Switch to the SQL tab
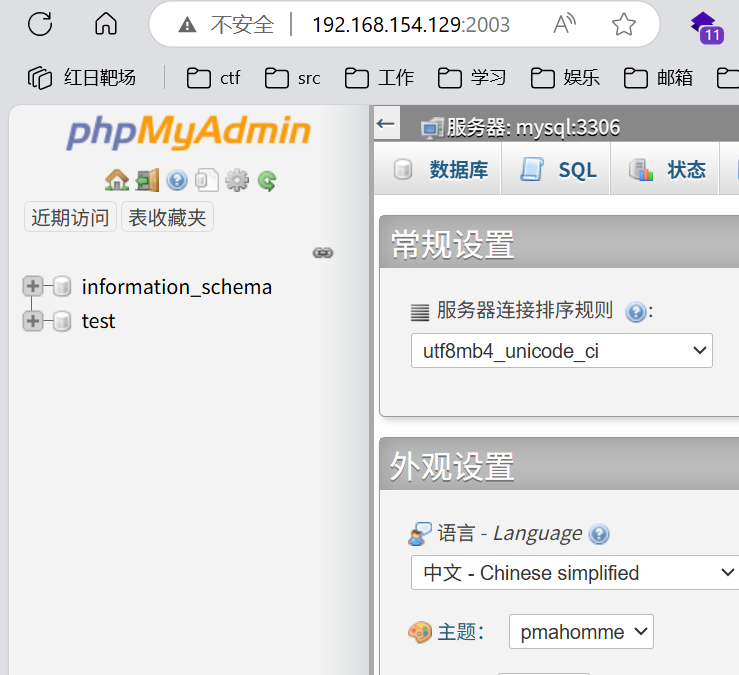Screen dimensions: 739x675 tap(558, 169)
